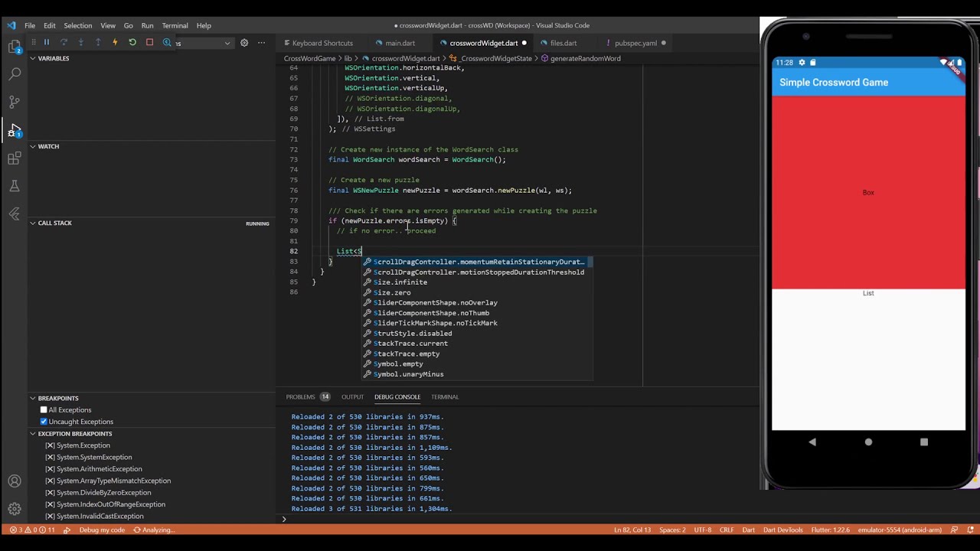This screenshot has height=551, width=980.
Task: Click the debug Step Out button
Action: [x=98, y=43]
